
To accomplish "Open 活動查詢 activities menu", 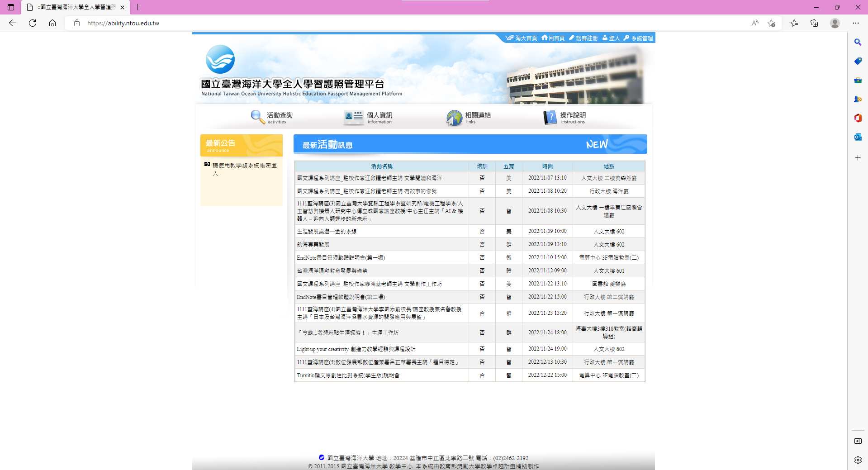I will pos(272,118).
